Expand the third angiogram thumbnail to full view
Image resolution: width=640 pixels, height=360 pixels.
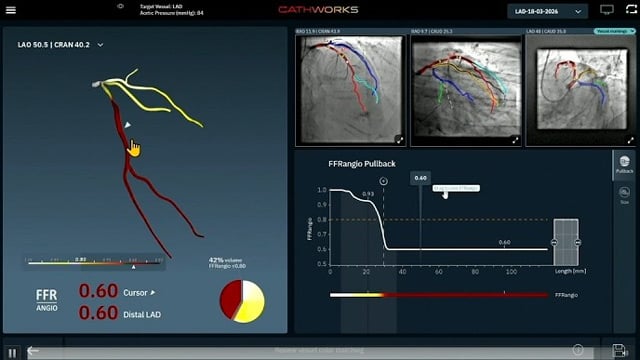pos(631,140)
